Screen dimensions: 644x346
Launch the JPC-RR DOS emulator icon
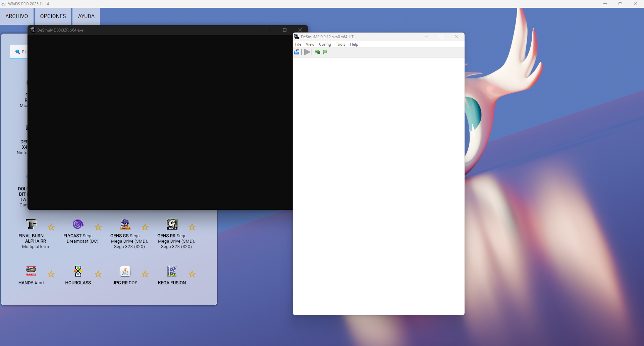[125, 271]
